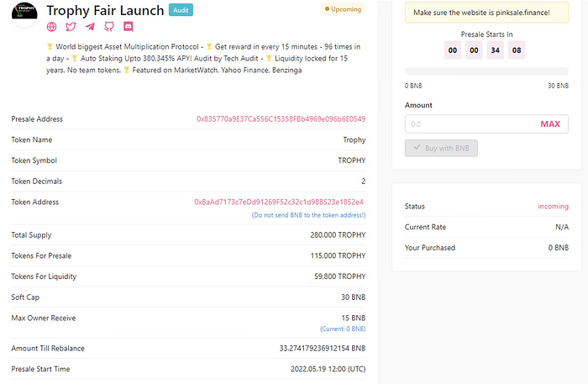Click the countdown seconds box 08

[517, 50]
